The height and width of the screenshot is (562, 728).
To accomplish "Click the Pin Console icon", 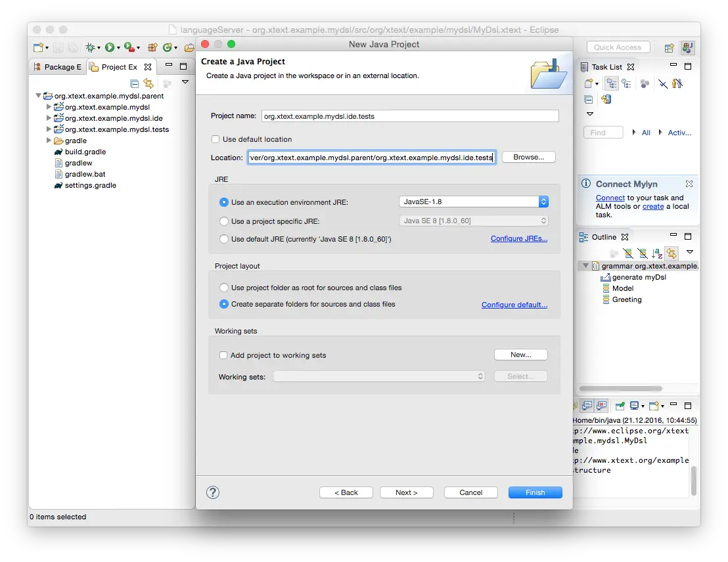I will (x=620, y=406).
